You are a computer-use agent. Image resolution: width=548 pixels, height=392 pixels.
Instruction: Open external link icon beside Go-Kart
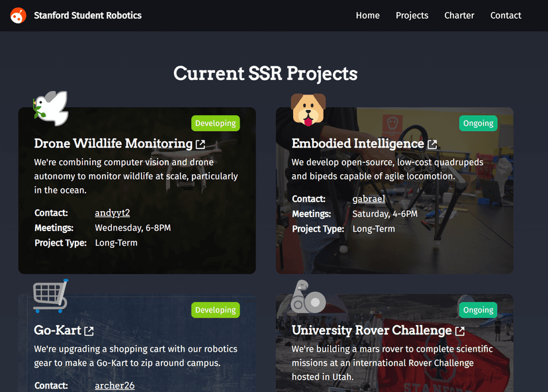click(x=89, y=331)
